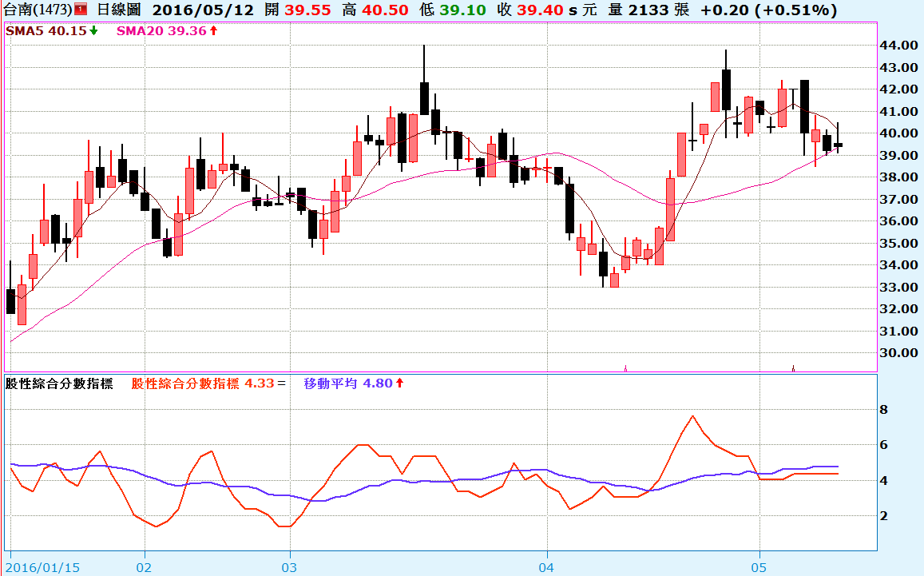The height and width of the screenshot is (576, 924).
Task: Open the 日線圖 chart period label
Action: point(119,10)
